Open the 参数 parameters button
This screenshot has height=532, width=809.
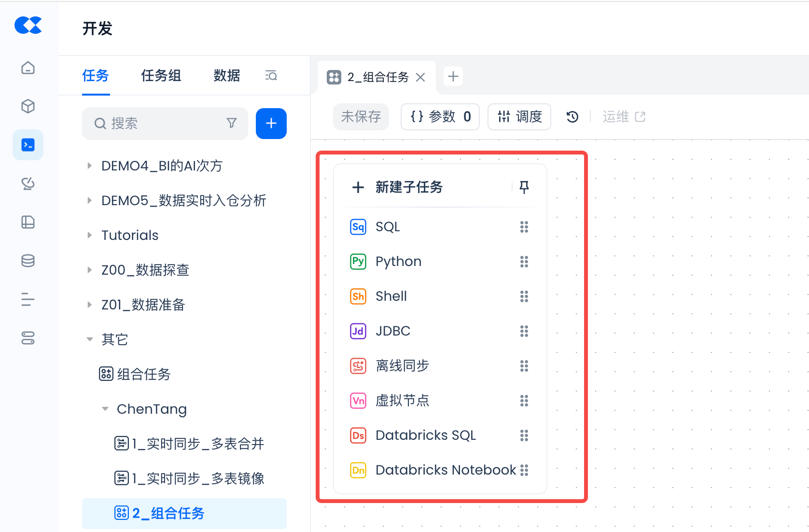pyautogui.click(x=440, y=117)
